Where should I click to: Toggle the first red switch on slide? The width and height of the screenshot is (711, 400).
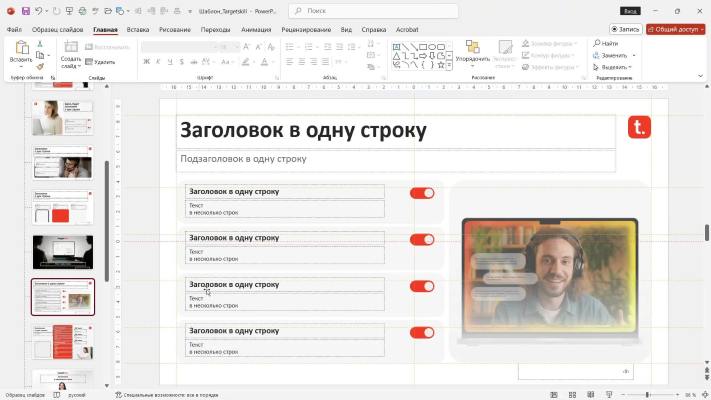pos(422,193)
